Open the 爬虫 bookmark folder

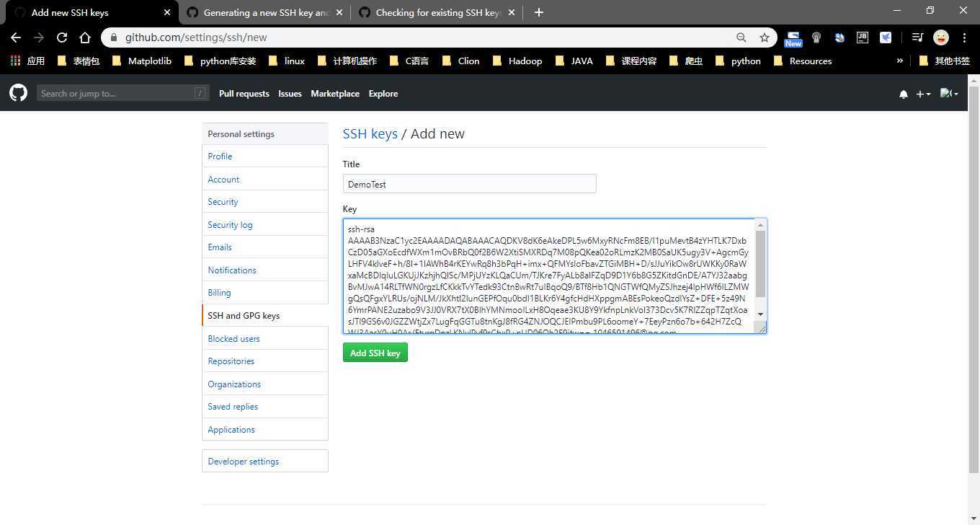click(x=686, y=61)
